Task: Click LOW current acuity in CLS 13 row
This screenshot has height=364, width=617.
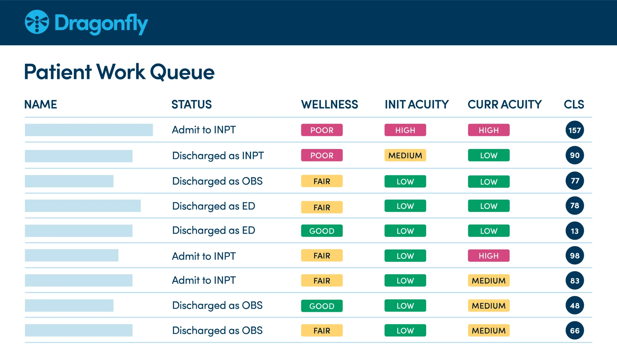Action: coord(489,231)
